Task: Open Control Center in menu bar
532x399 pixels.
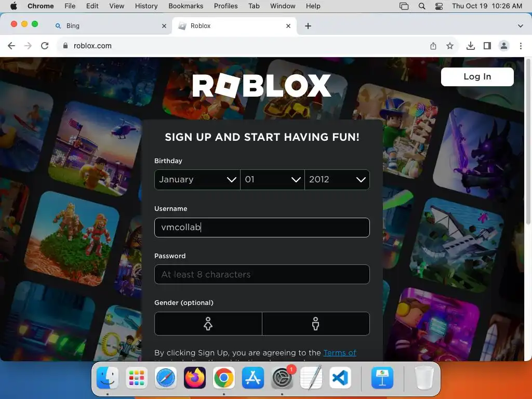Action: click(438, 6)
